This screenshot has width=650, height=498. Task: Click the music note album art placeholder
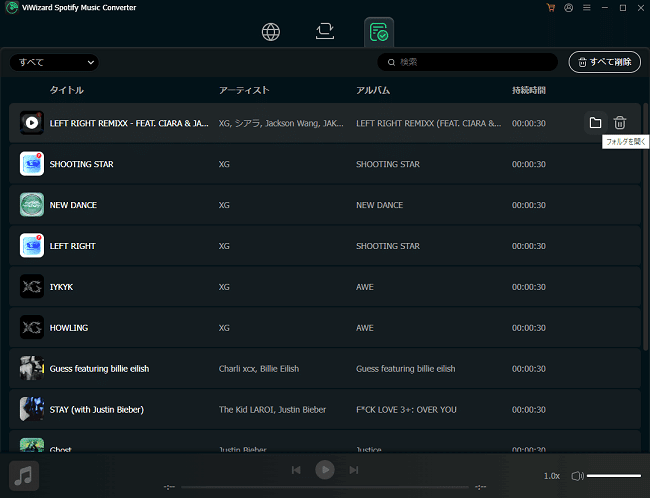tap(24, 476)
